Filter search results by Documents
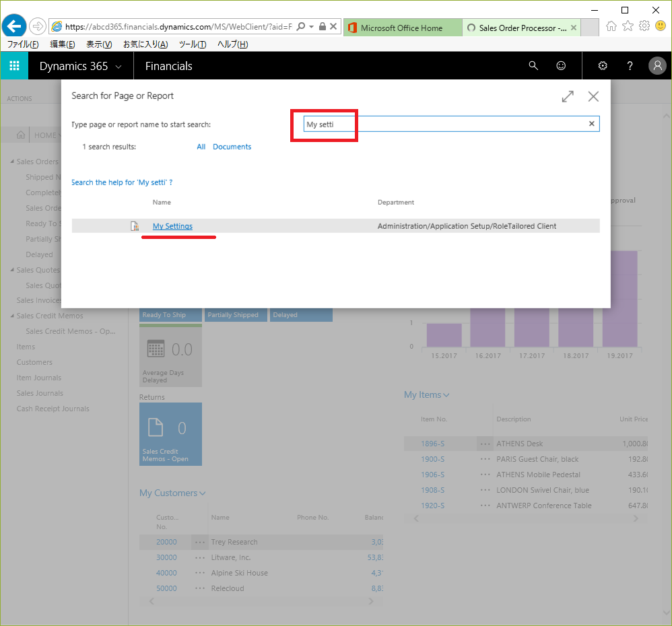Screen dimensions: 672x626 point(232,147)
